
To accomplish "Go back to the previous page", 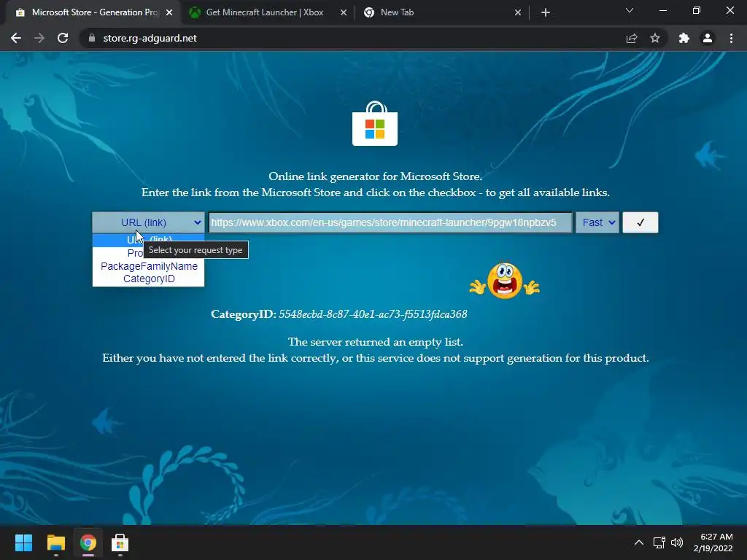I will tap(16, 38).
